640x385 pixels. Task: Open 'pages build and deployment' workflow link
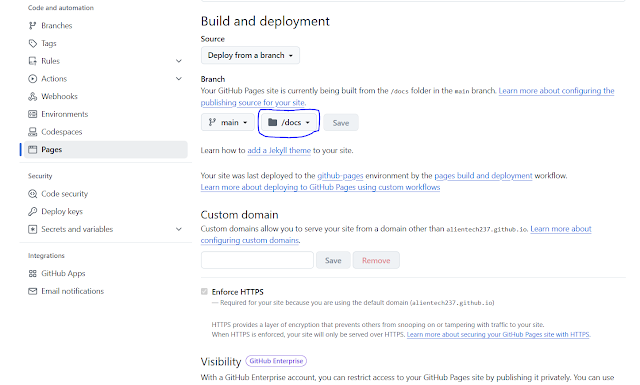pyautogui.click(x=483, y=176)
